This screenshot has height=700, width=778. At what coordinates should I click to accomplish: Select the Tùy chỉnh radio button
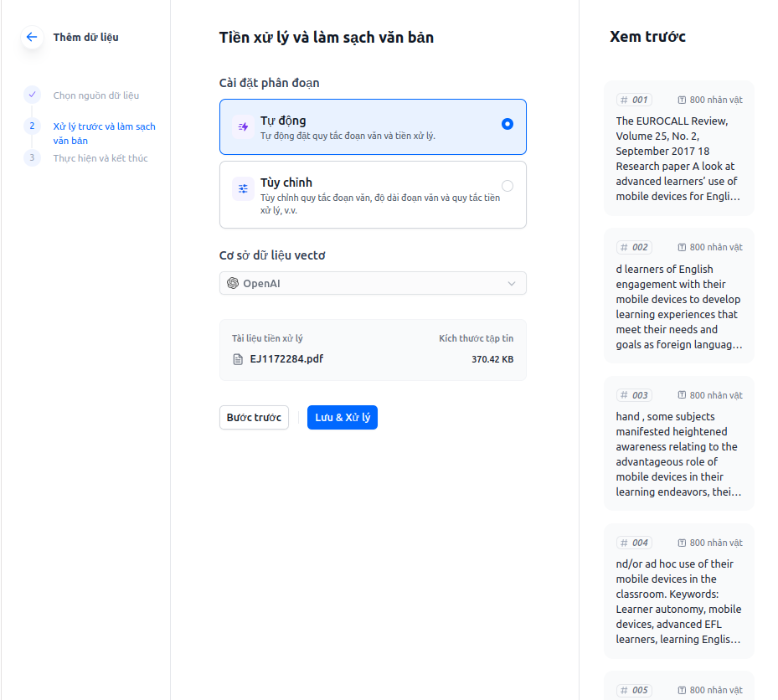tap(507, 186)
